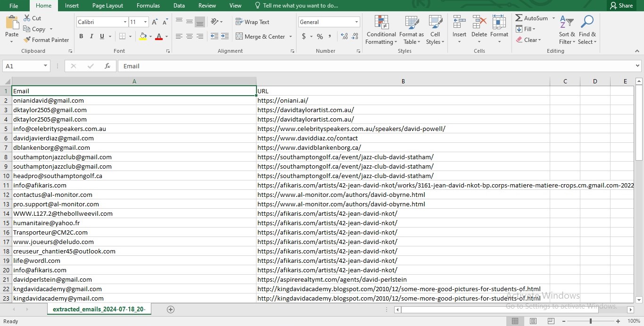The width and height of the screenshot is (644, 326).
Task: Align text to top
Action: (179, 22)
